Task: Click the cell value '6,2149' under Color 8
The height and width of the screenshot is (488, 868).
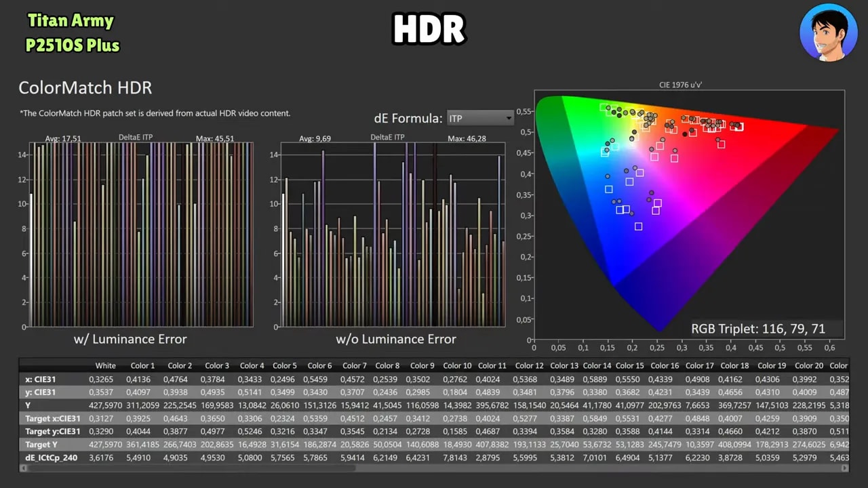Action: [387, 457]
